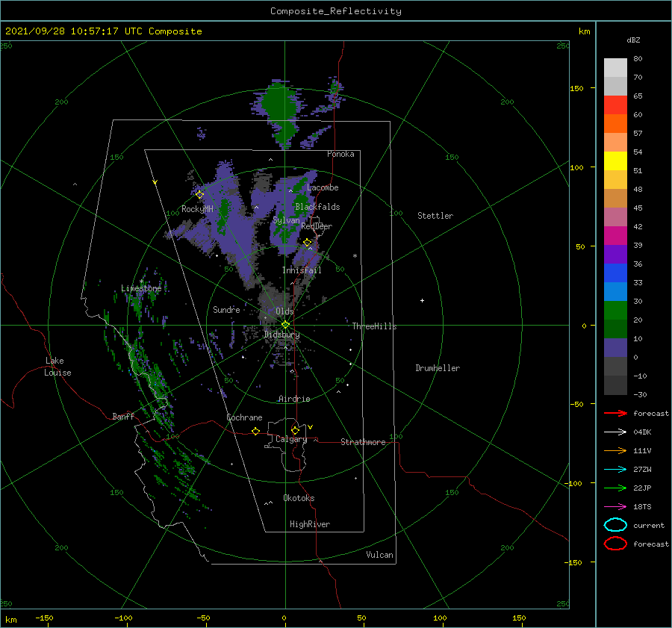Click the RedDeer city label
This screenshot has height=628, width=672.
point(317,226)
